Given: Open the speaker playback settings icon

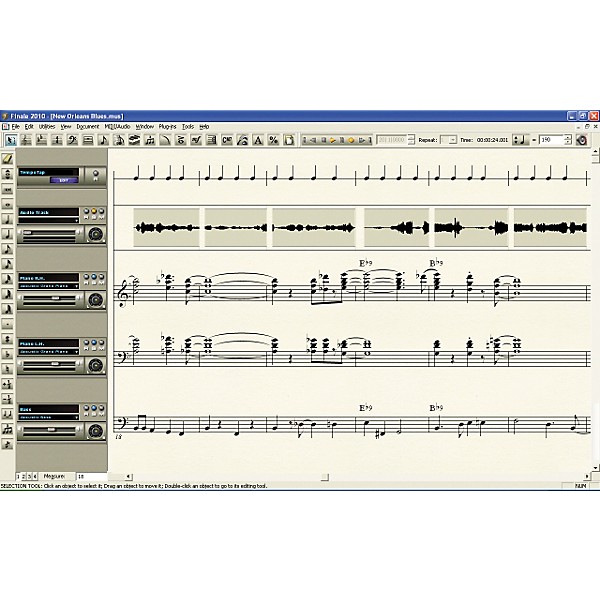Looking at the screenshot, I should pos(582,140).
